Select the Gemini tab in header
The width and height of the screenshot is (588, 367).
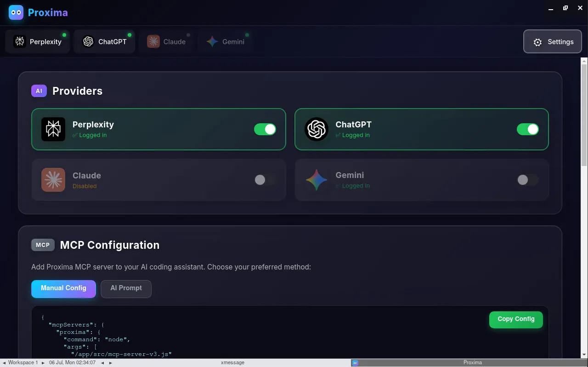tap(225, 42)
